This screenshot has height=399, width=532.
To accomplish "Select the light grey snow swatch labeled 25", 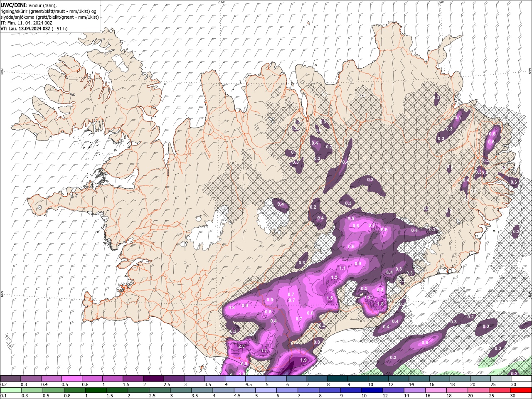I will (501, 379).
